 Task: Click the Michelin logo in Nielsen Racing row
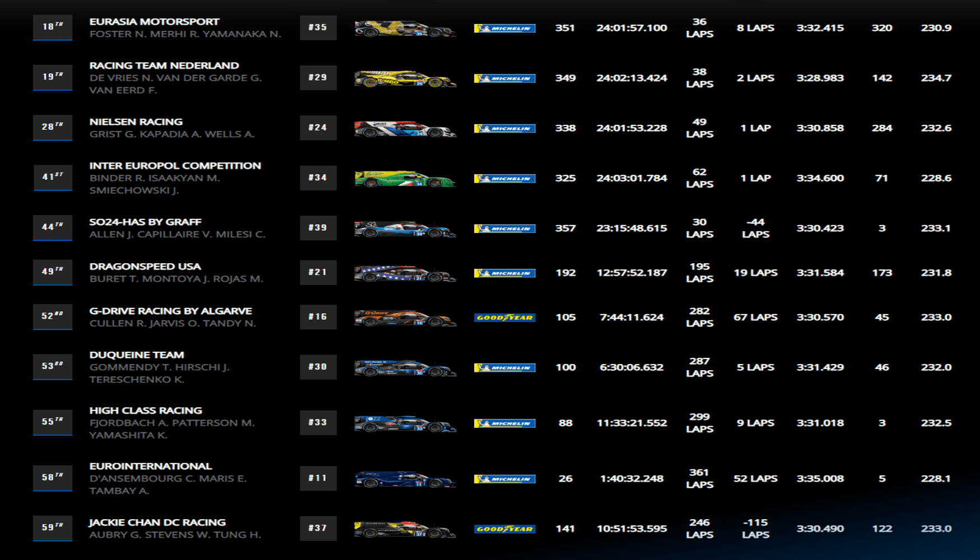(505, 128)
